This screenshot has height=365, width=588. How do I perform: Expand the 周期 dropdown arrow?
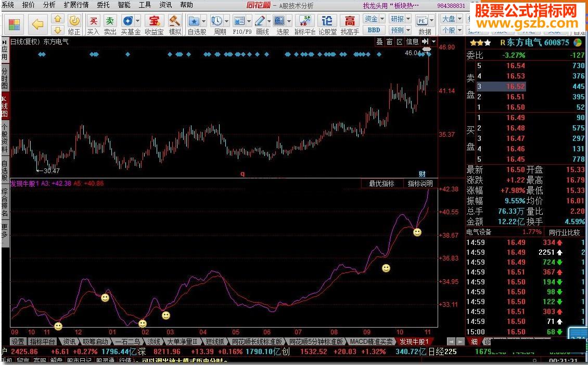(x=226, y=21)
